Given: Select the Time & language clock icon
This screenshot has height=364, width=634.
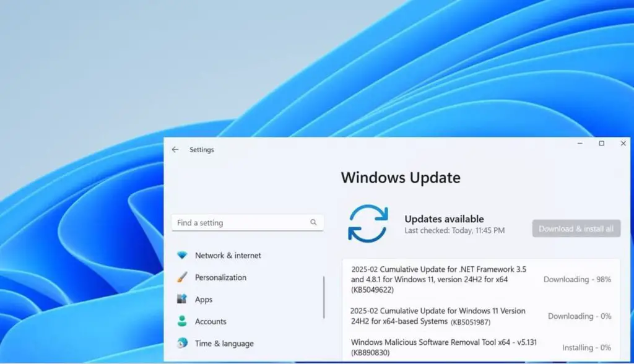Looking at the screenshot, I should point(182,344).
